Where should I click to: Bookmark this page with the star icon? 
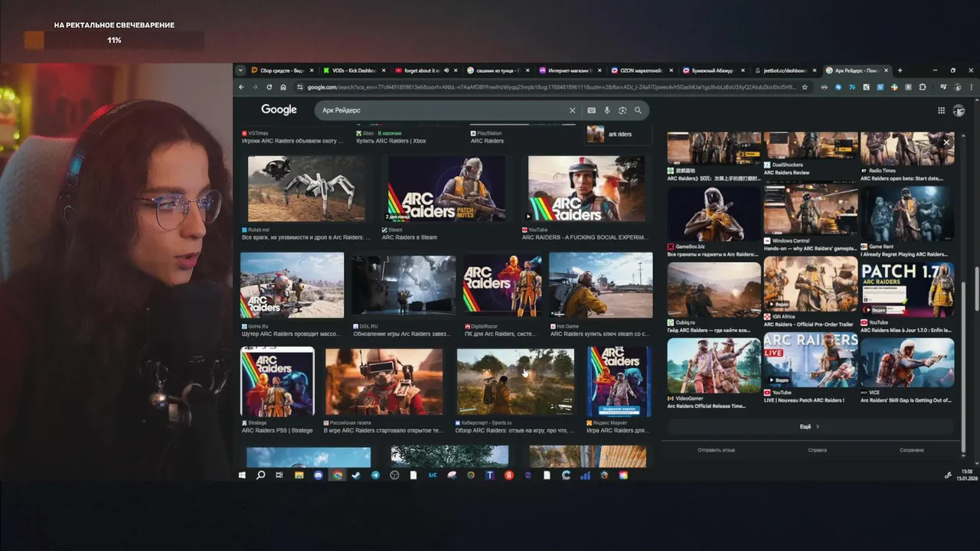pyautogui.click(x=804, y=87)
